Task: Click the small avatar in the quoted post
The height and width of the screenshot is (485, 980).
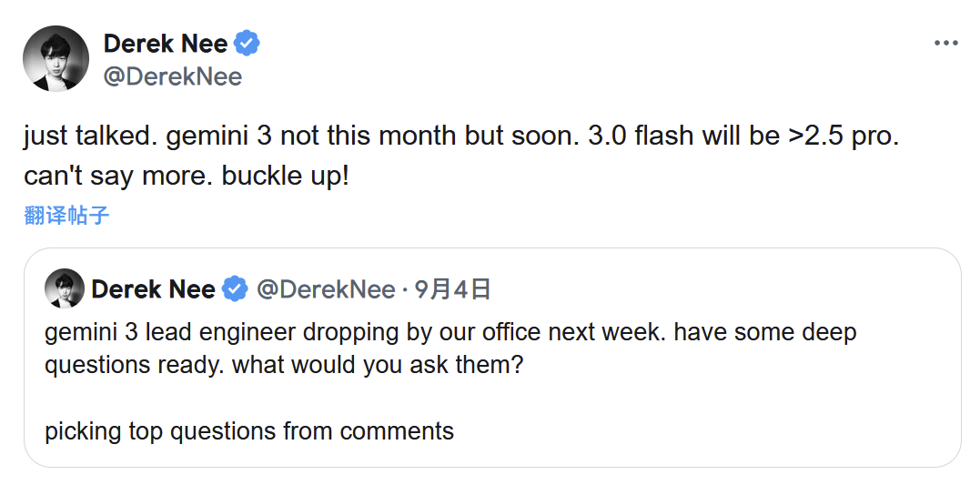Action: (64, 289)
